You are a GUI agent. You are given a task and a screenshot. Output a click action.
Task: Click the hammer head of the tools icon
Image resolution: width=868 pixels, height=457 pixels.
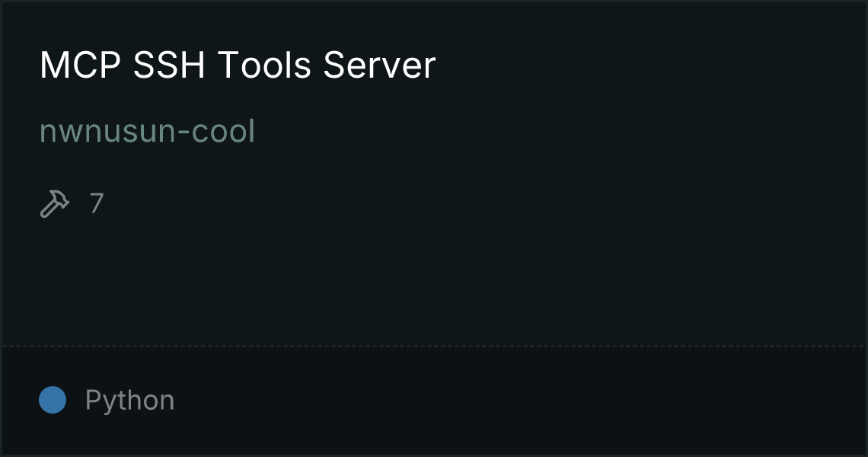tap(59, 198)
